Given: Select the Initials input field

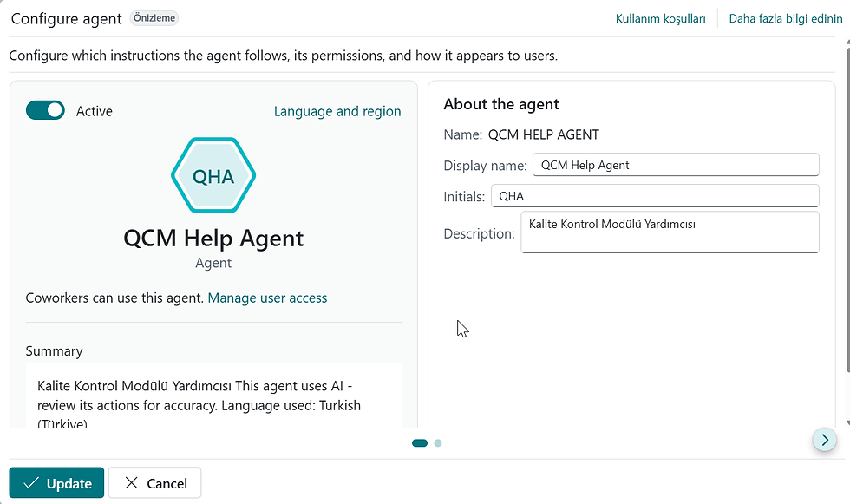Looking at the screenshot, I should pos(655,195).
